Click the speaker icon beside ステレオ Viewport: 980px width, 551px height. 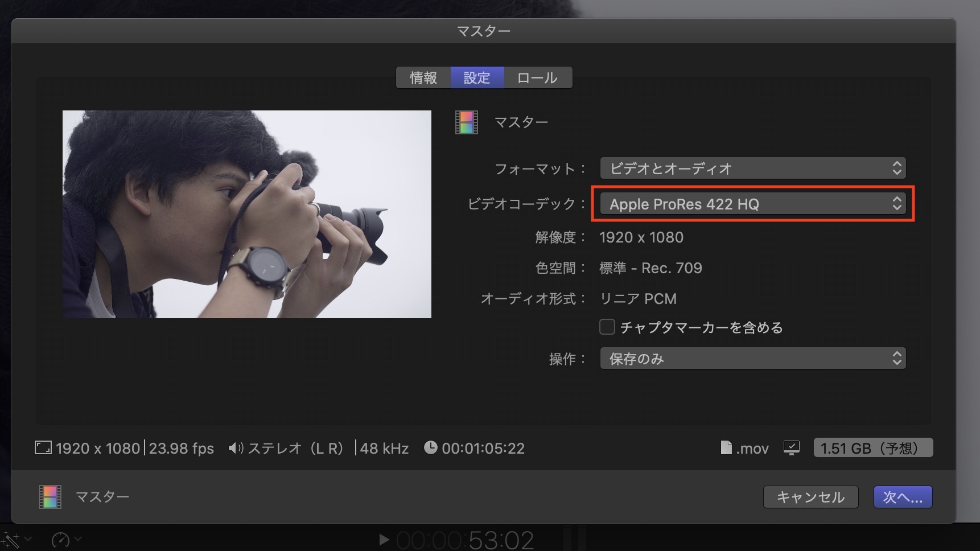point(236,449)
